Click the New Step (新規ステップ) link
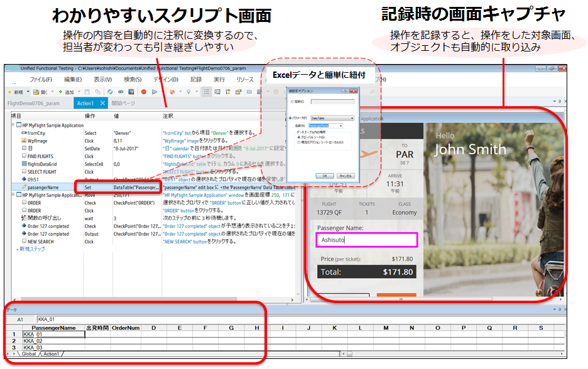Image resolution: width=588 pixels, height=369 pixels. pyautogui.click(x=32, y=249)
